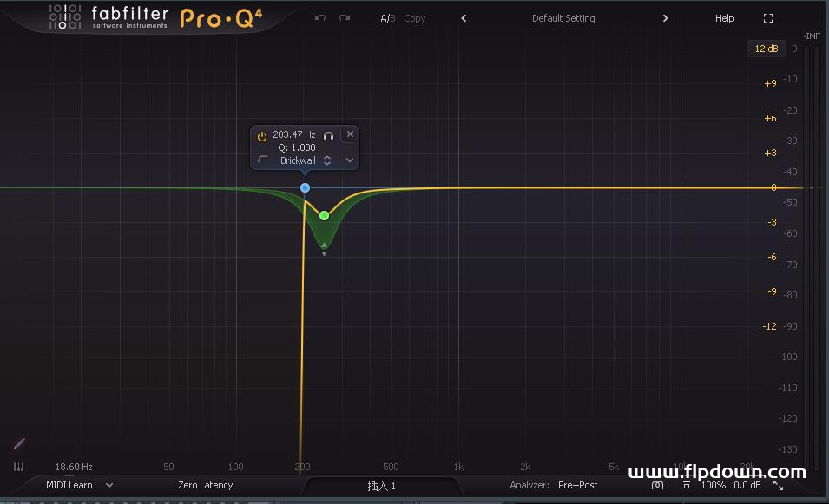The width and height of the screenshot is (829, 504).
Task: Click the undo arrow icon
Action: click(320, 18)
